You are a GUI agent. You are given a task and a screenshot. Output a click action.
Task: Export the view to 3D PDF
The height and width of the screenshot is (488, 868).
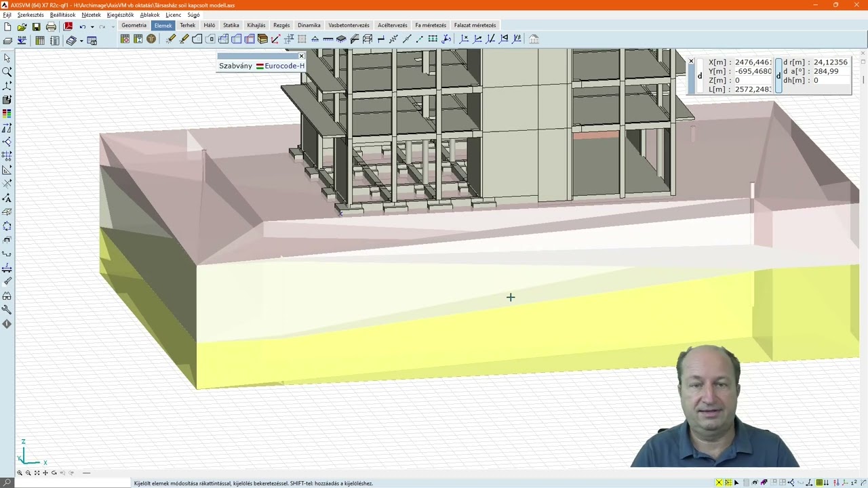pyautogui.click(x=68, y=27)
